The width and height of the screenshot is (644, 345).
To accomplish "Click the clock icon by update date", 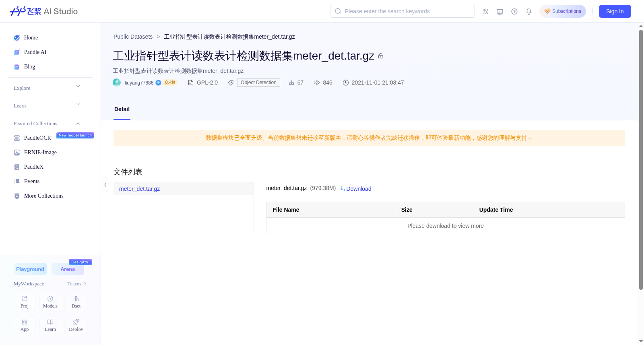I will (x=346, y=83).
